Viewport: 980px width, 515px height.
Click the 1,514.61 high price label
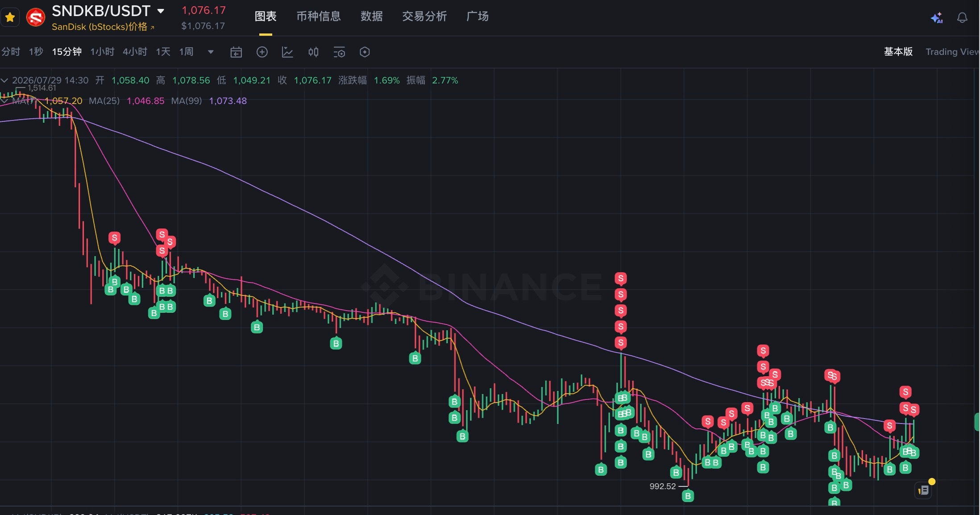(x=42, y=88)
